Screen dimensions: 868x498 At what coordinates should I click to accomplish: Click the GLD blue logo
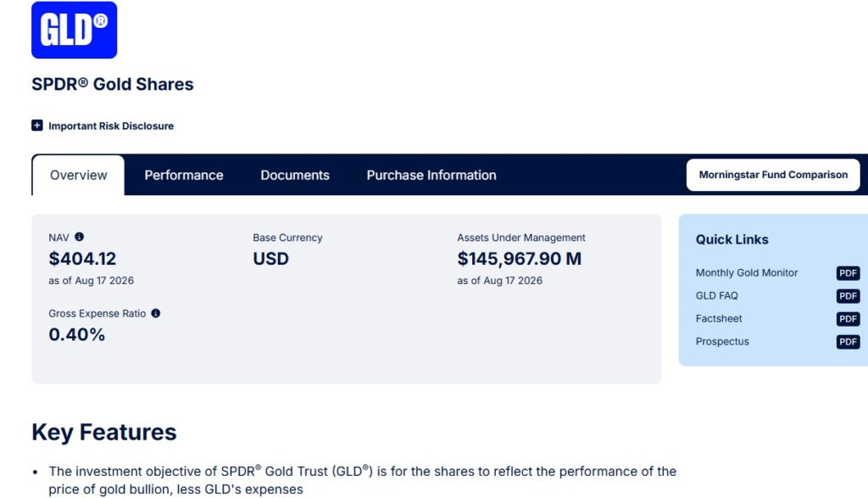(75, 30)
